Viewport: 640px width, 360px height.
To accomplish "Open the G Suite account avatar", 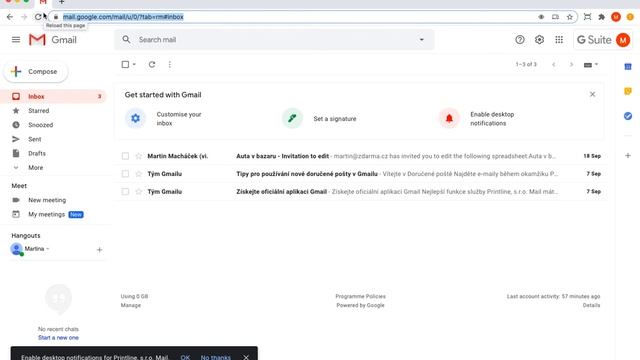I will (x=623, y=40).
